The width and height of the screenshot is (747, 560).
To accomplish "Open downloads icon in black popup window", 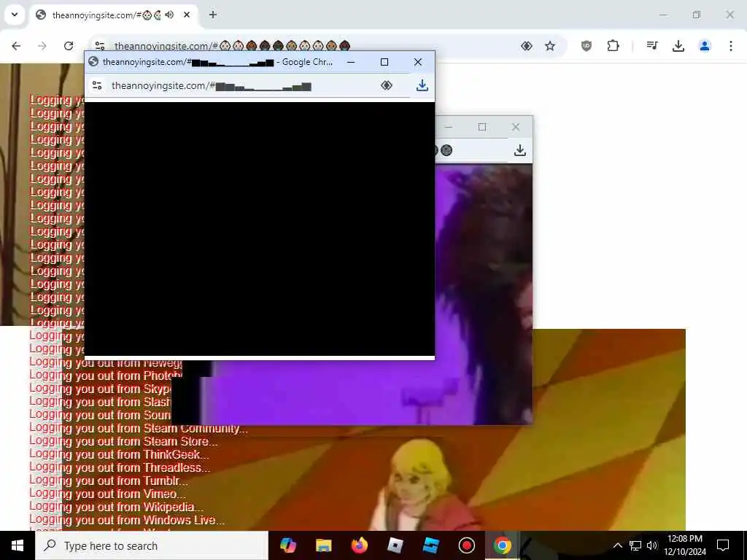I will (x=422, y=86).
